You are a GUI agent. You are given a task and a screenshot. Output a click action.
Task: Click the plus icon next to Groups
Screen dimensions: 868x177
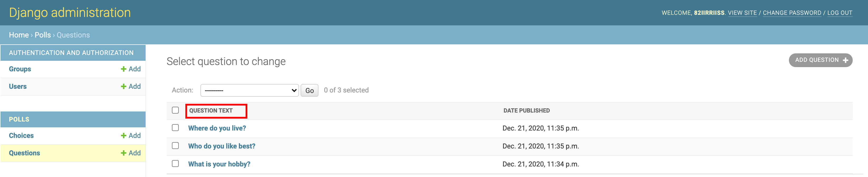(123, 69)
